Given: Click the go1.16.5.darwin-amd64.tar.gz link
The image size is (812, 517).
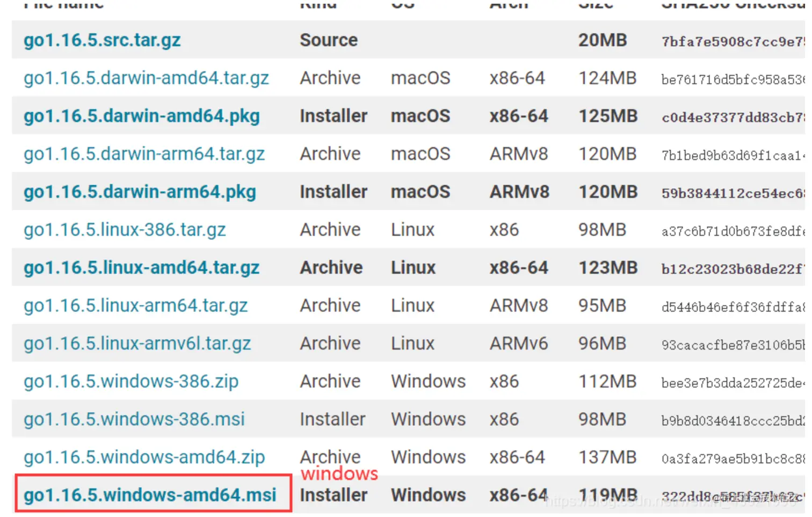Looking at the screenshot, I should click(x=146, y=78).
